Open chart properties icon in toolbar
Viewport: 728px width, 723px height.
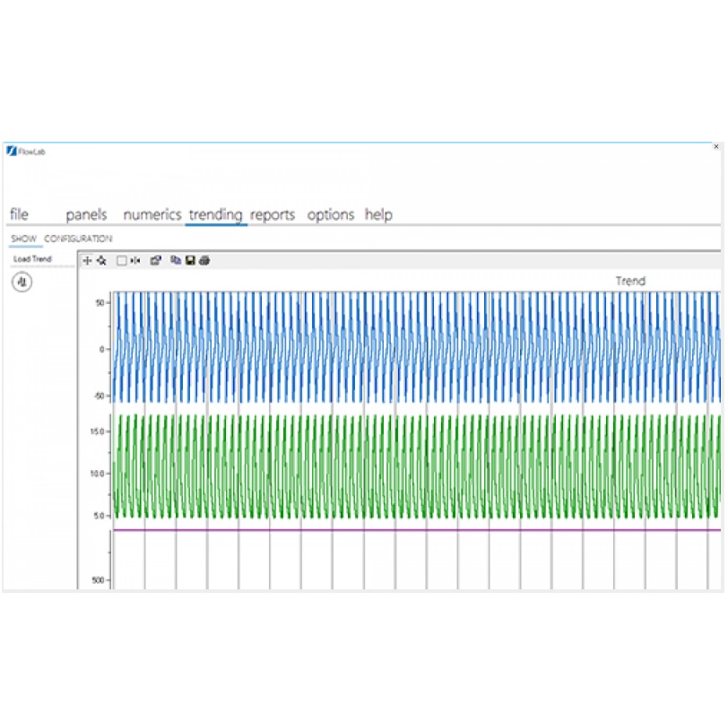point(155,261)
